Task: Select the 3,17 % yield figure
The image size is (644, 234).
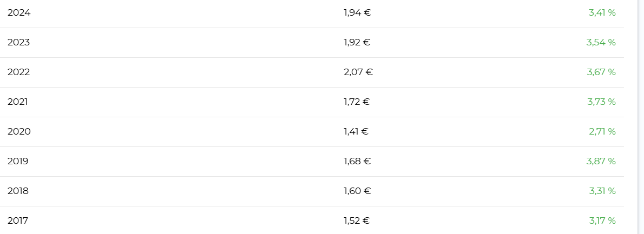Action: click(602, 220)
